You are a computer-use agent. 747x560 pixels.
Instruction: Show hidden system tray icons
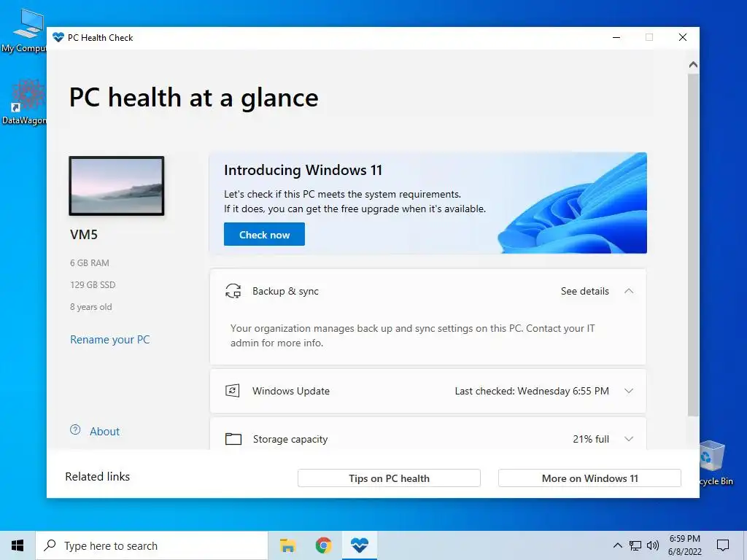point(617,545)
